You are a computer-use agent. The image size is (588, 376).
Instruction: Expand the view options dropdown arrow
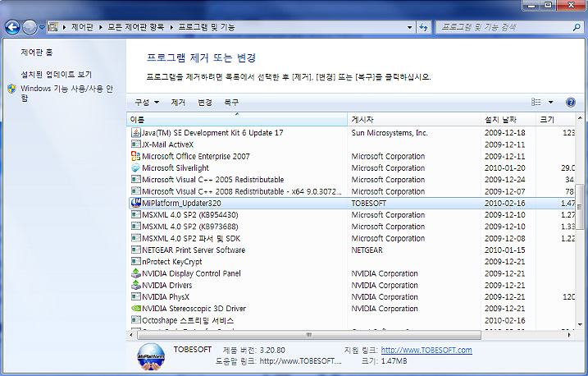pos(551,103)
